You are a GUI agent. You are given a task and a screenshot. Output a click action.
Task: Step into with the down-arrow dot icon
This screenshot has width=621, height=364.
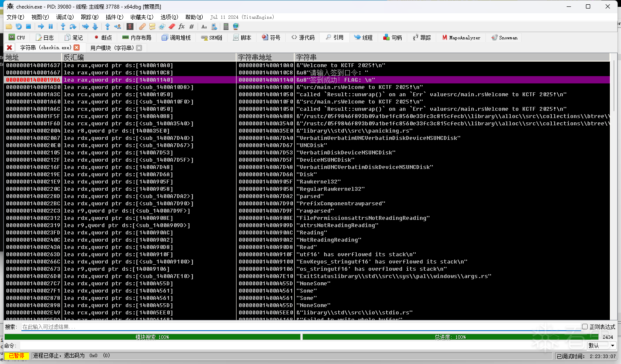click(x=63, y=27)
